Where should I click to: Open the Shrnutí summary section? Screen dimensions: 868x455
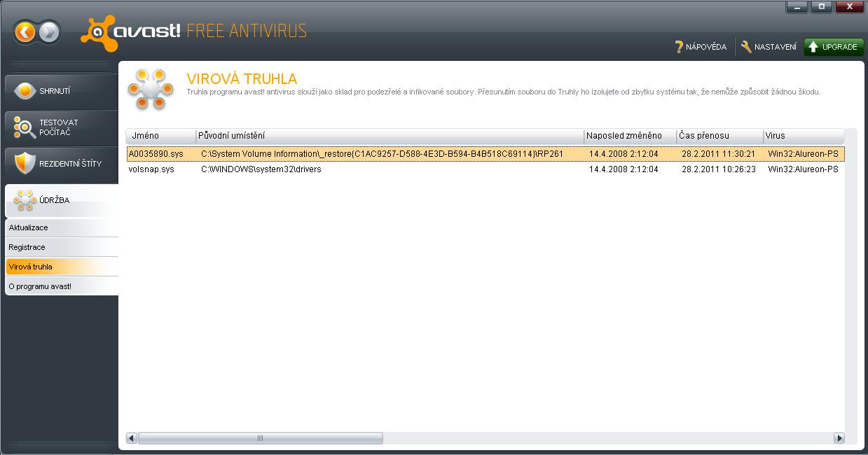point(62,91)
